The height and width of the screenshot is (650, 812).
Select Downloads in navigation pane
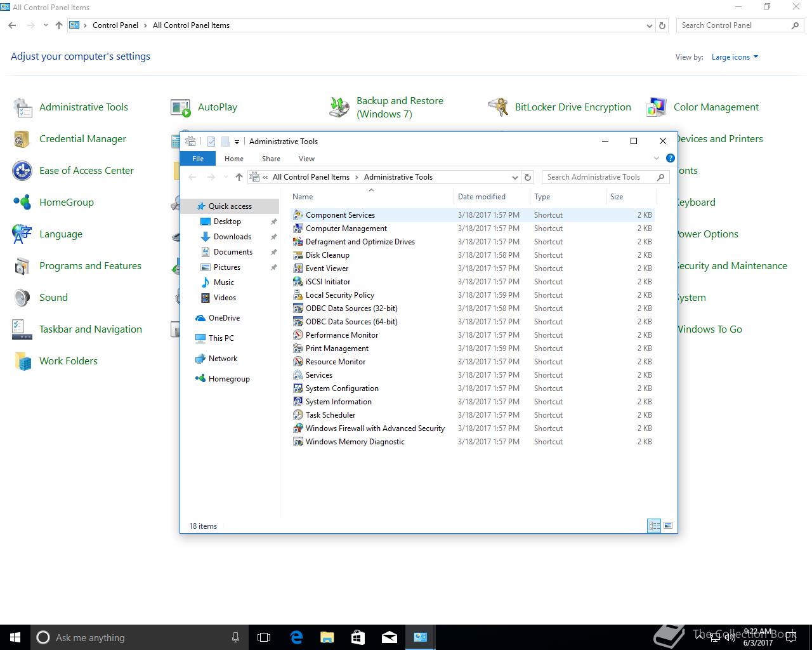[x=232, y=237]
